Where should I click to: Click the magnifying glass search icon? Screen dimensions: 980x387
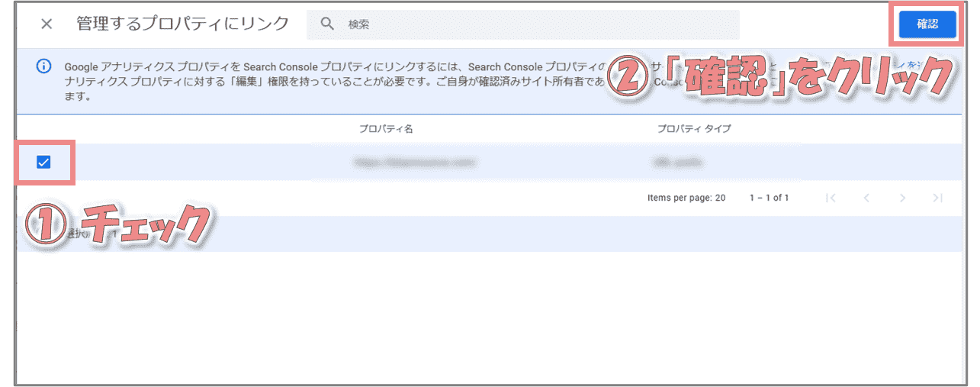click(328, 24)
